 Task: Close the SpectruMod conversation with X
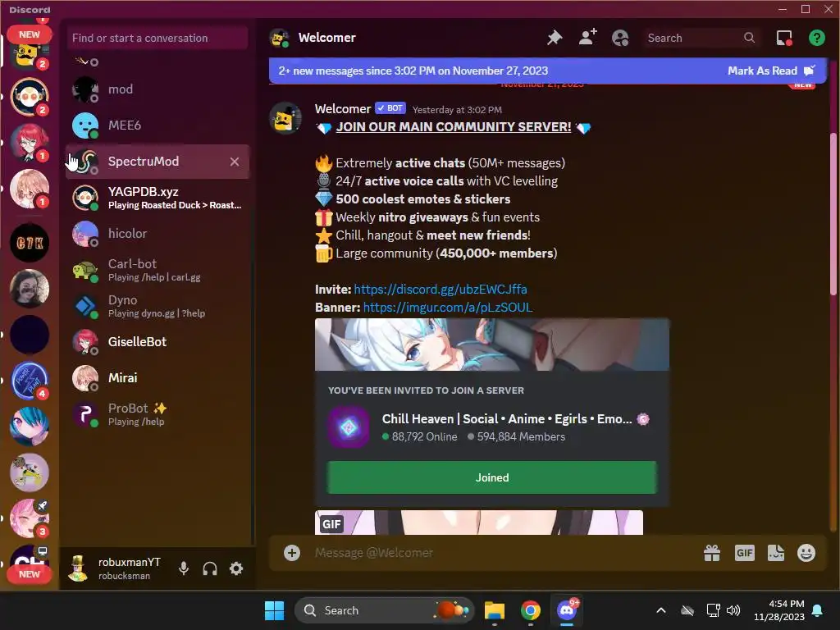[x=235, y=162]
